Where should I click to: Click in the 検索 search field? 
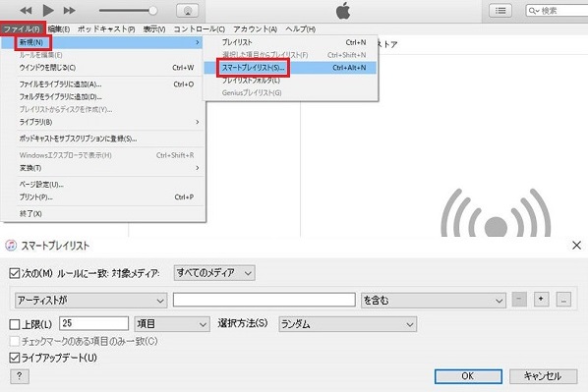point(558,11)
